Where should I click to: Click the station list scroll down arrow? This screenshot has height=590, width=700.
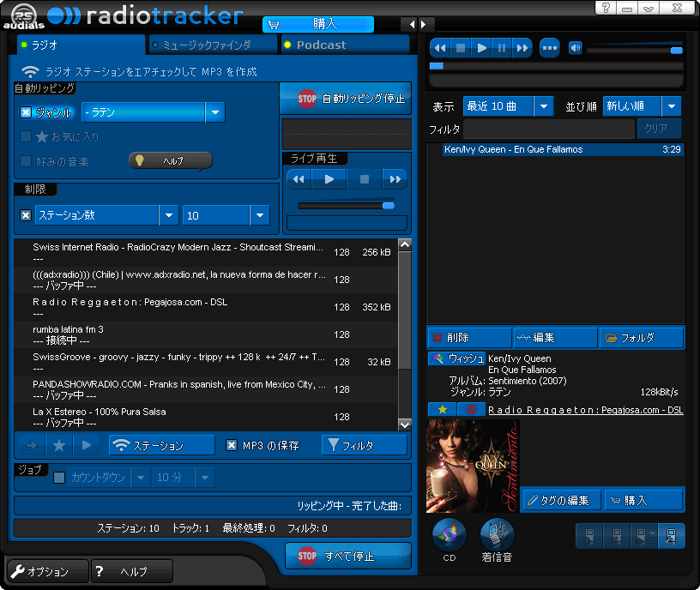point(404,424)
